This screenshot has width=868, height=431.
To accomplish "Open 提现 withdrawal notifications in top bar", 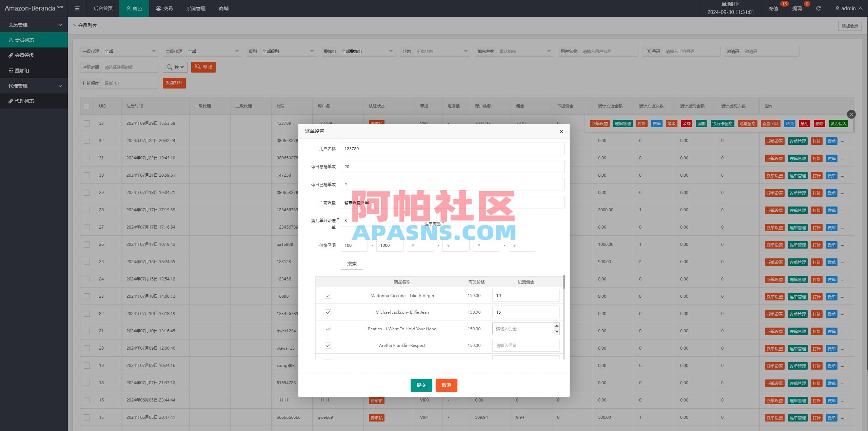I will point(796,8).
